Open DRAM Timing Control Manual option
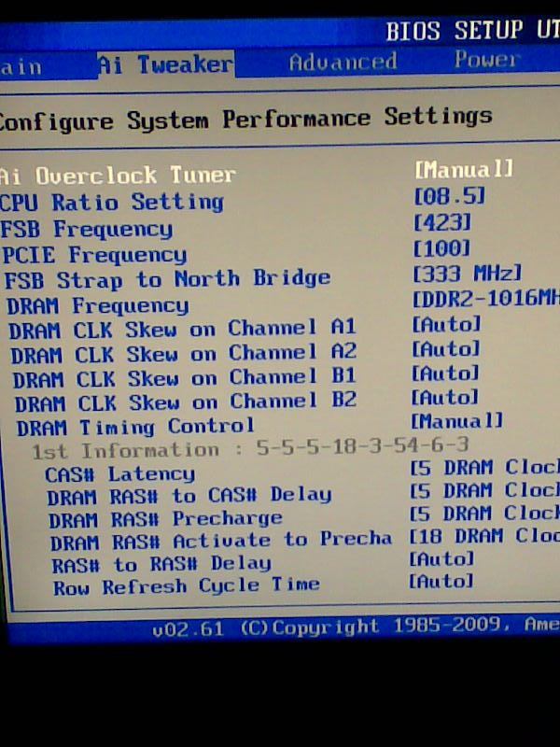 point(456,421)
